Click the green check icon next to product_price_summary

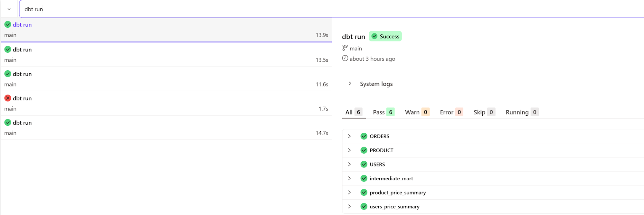tap(364, 193)
